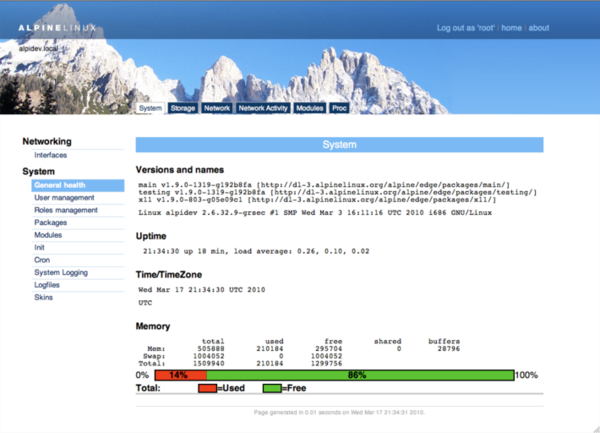Click the main repository version line
600x433 pixels.
[x=324, y=185]
